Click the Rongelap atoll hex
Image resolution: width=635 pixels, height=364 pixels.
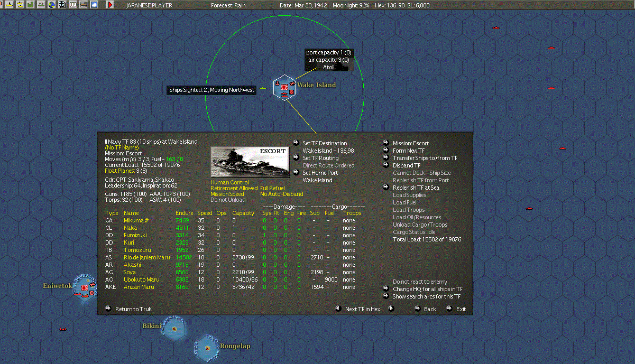tap(207, 348)
